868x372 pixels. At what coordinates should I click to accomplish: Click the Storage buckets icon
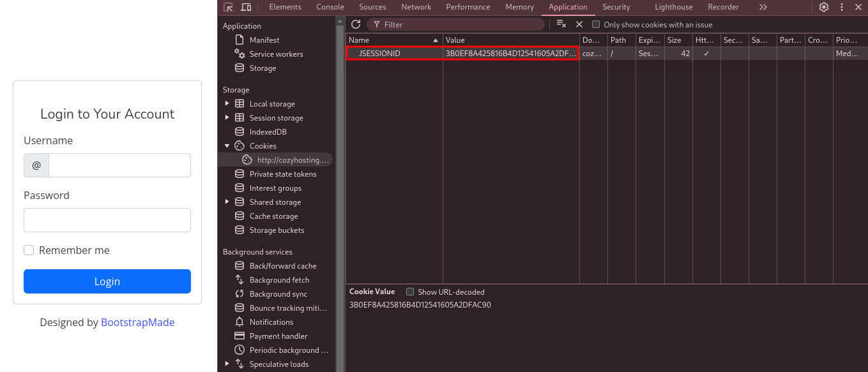tap(240, 230)
